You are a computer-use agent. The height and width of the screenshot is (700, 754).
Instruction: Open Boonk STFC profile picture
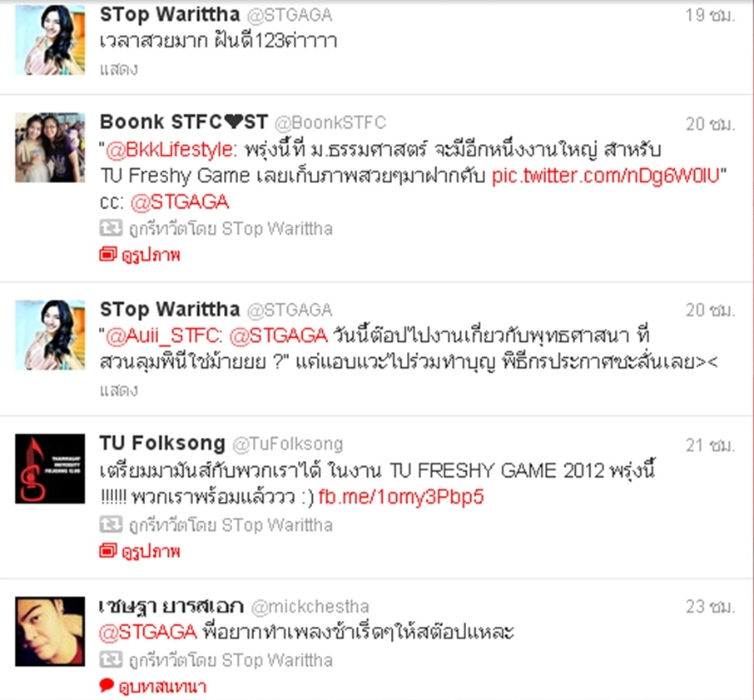click(50, 147)
